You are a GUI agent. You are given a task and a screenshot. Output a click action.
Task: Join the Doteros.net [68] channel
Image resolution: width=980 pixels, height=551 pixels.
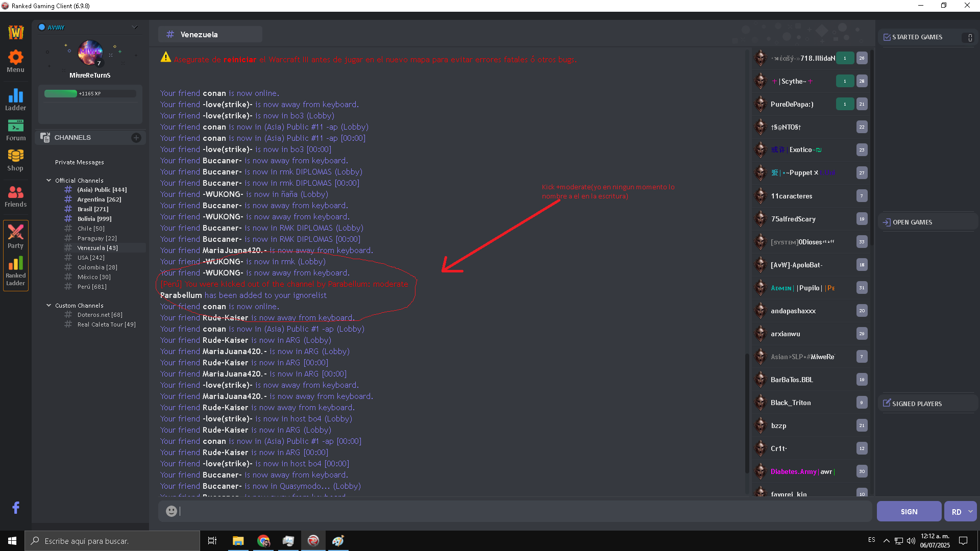click(100, 315)
